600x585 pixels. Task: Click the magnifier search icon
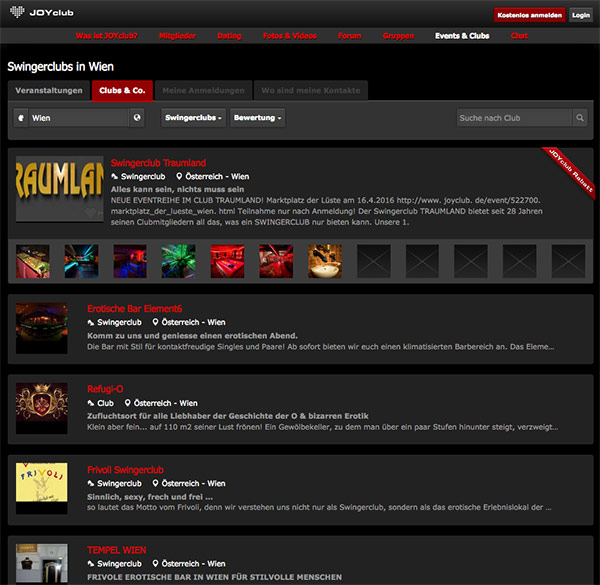click(x=580, y=118)
